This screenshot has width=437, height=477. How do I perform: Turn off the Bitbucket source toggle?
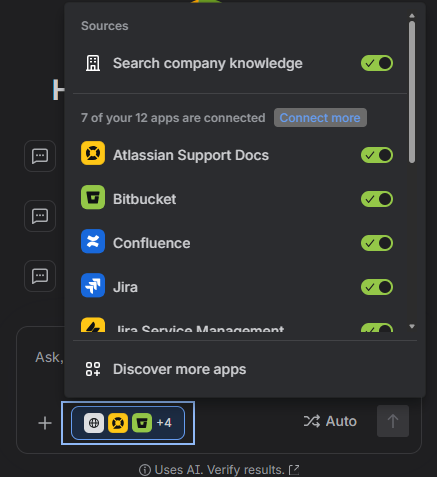[x=377, y=199]
